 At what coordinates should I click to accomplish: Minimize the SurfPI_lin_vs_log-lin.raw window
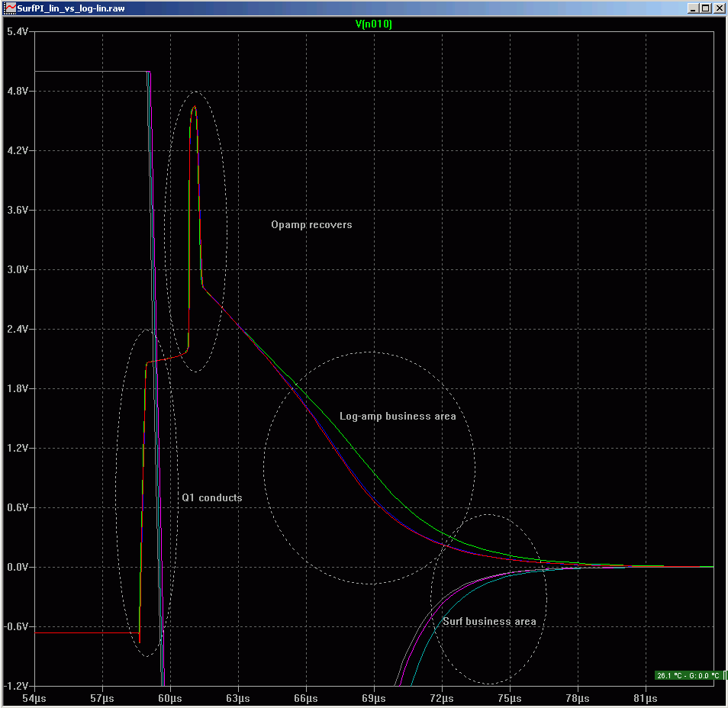coord(693,8)
